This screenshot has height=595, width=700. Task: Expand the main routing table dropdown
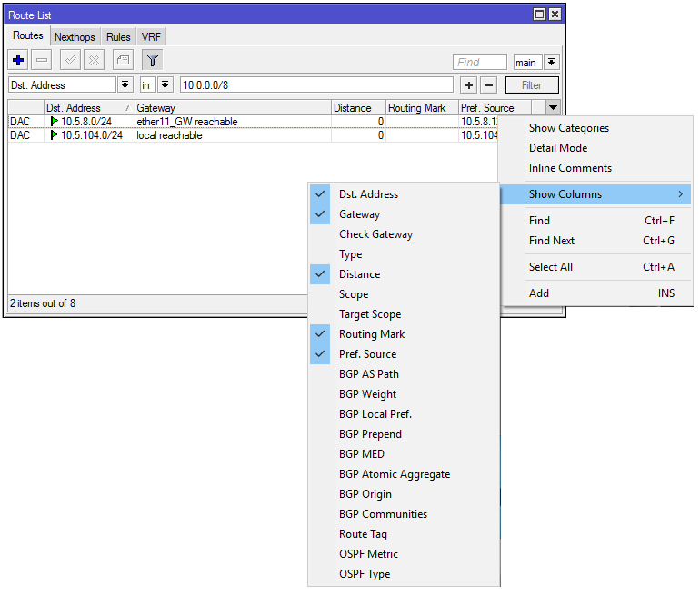[x=552, y=63]
